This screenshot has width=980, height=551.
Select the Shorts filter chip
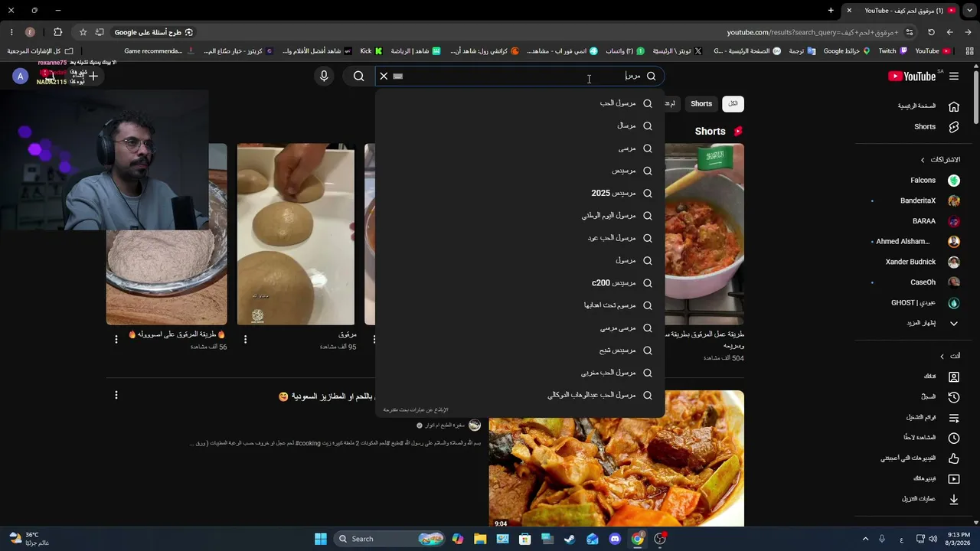[x=701, y=103]
